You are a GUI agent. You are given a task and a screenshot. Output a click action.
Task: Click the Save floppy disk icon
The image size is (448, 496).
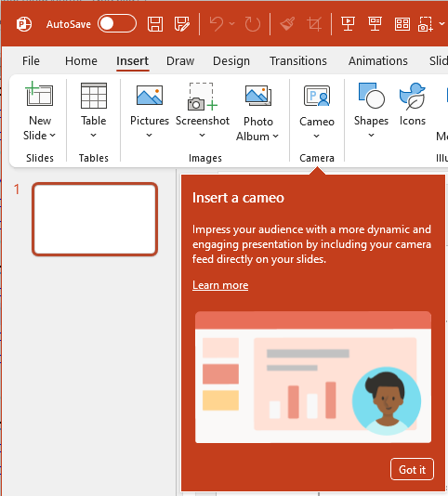tap(155, 24)
